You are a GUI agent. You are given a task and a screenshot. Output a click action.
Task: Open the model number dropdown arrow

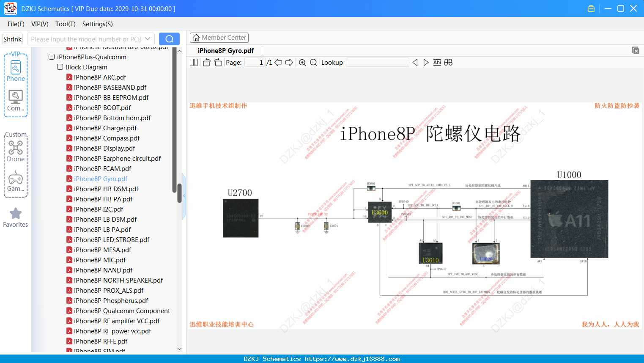(148, 39)
